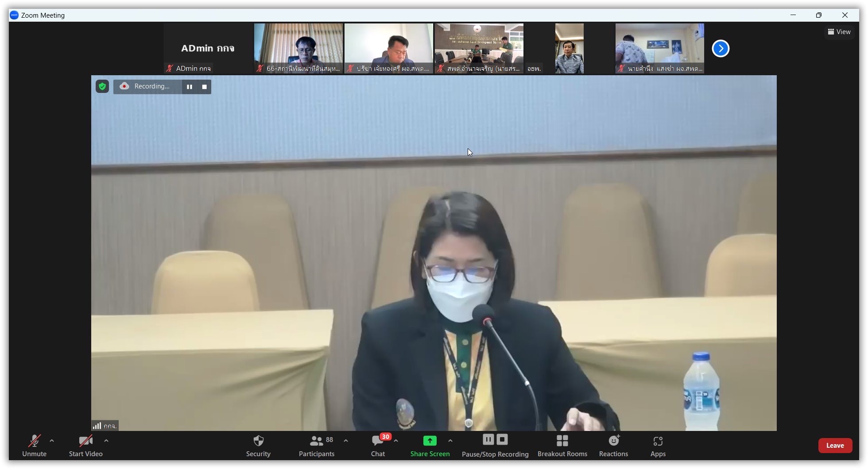Expand audio options arrow beside Unmute
Screen dimensions: 868x469
click(52, 441)
